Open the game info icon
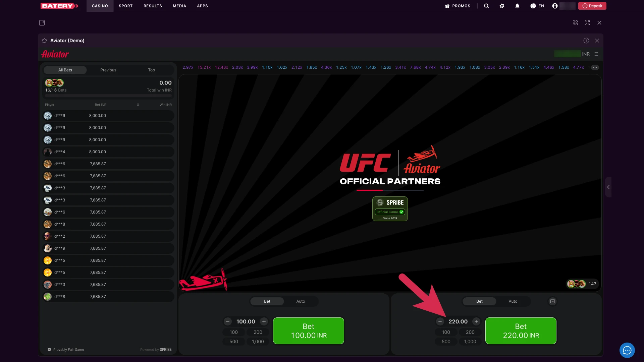 (x=586, y=41)
